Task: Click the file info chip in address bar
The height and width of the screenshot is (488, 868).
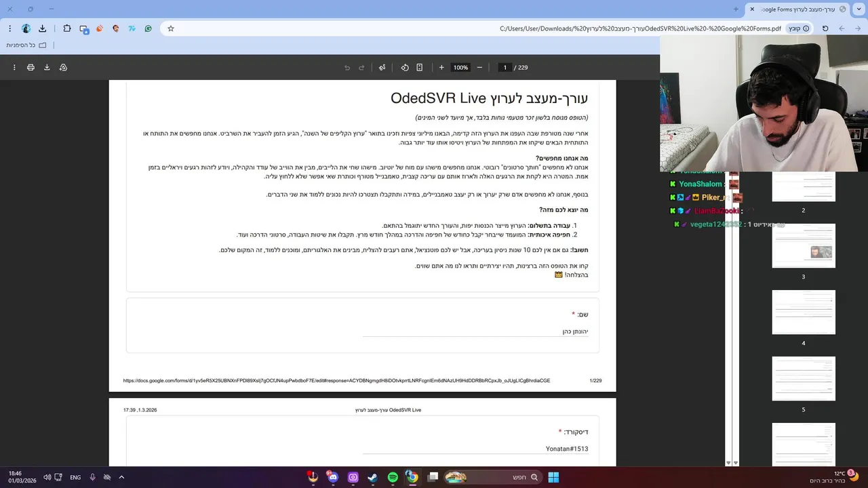Action: [x=798, y=28]
